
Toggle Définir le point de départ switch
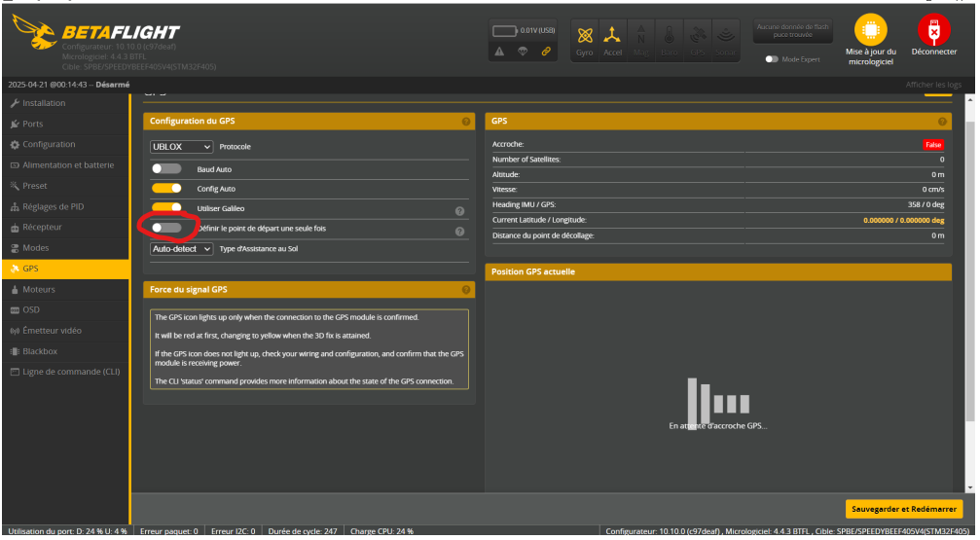166,228
